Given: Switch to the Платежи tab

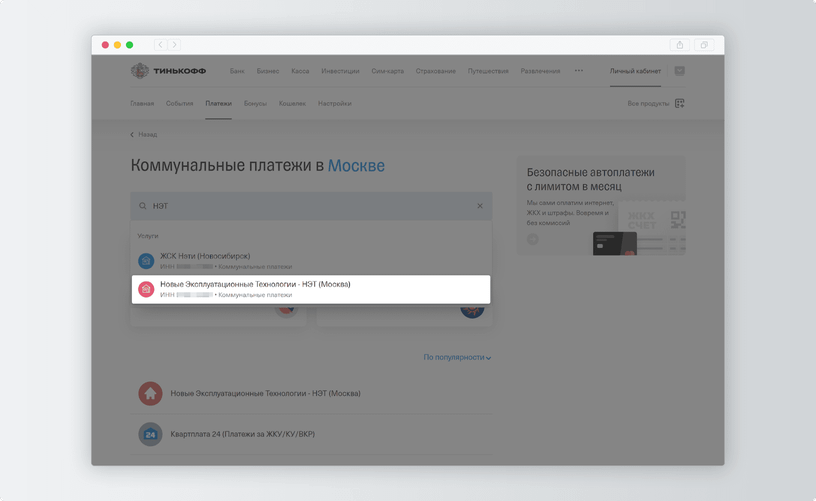Looking at the screenshot, I should pyautogui.click(x=218, y=104).
